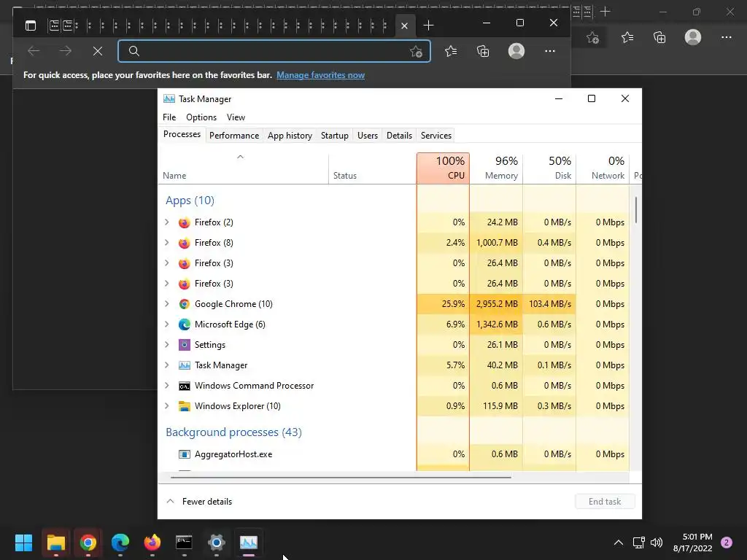Open Collections icon in the background Edge window
This screenshot has height=560, width=747.
pyautogui.click(x=659, y=37)
